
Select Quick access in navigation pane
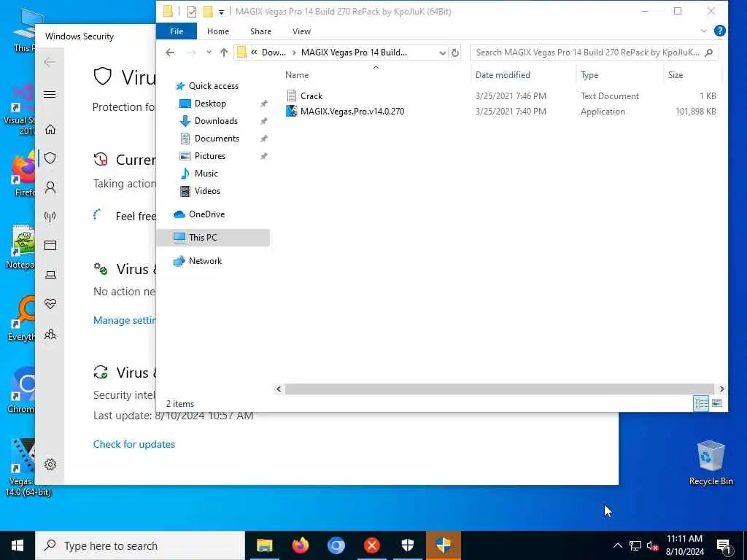(x=214, y=86)
